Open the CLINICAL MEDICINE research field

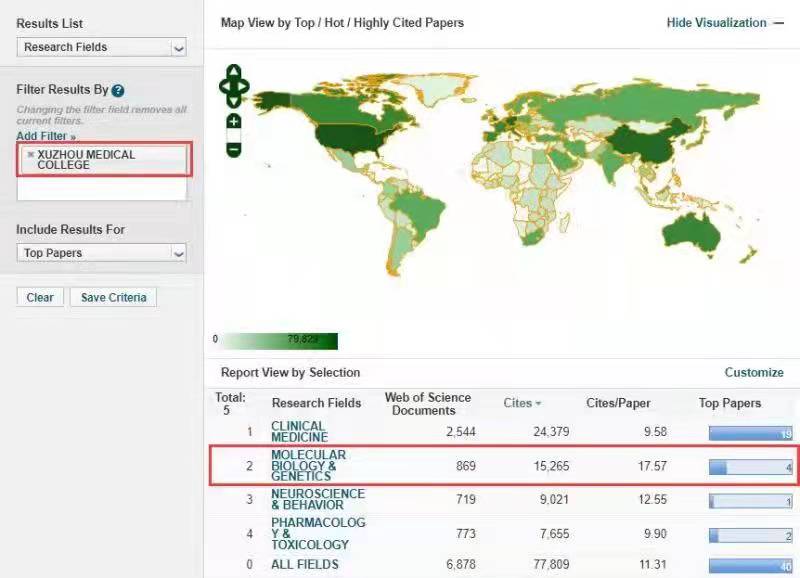pos(299,432)
